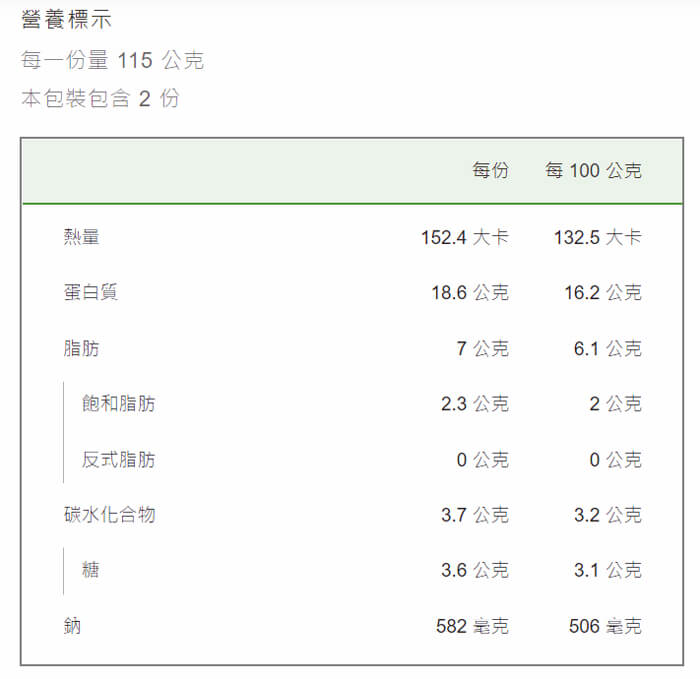Click the 反式脂肪 sub-row label
This screenshot has height=679, width=700.
click(118, 459)
